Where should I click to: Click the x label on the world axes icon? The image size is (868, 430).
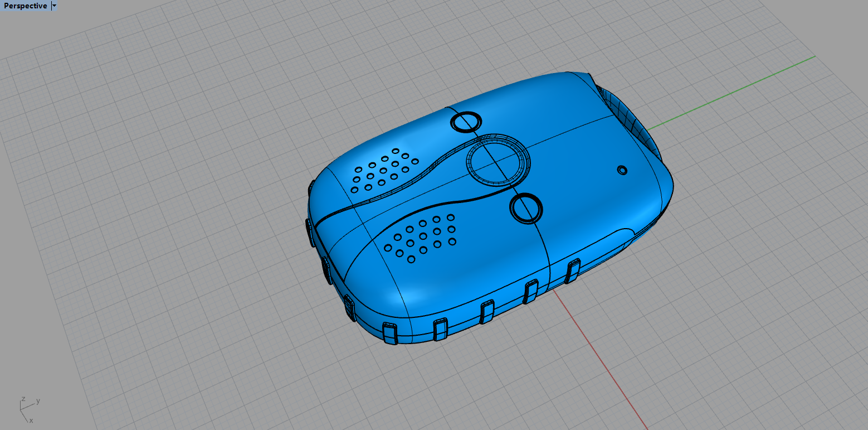(x=31, y=420)
